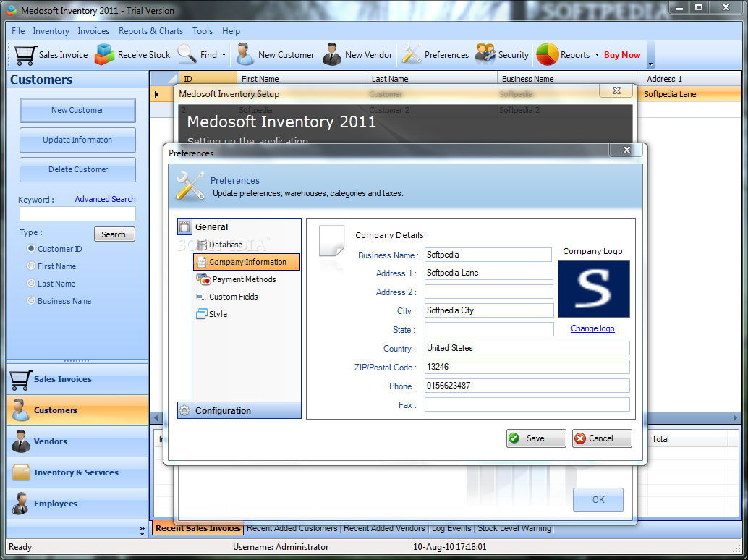Click the Security users icon
The image size is (748, 560).
pos(485,54)
